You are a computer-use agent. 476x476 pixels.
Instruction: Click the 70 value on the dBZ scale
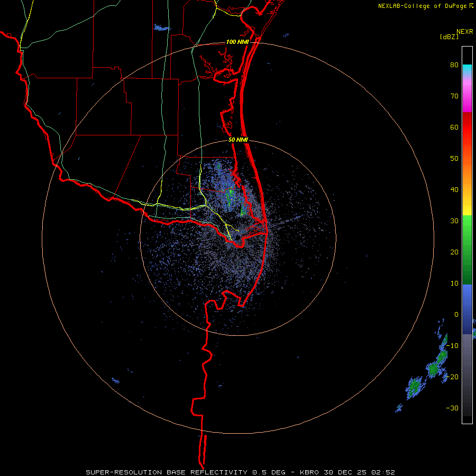click(454, 96)
